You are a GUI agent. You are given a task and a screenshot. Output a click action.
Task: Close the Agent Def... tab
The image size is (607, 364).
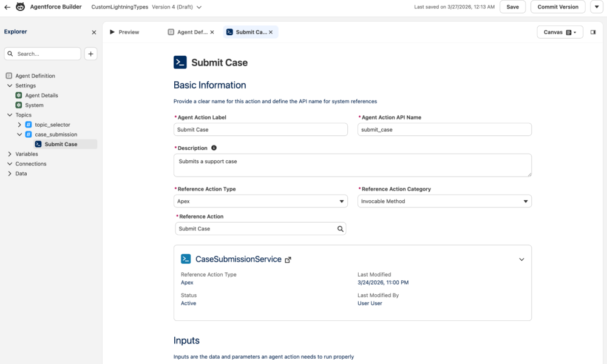pos(212,33)
